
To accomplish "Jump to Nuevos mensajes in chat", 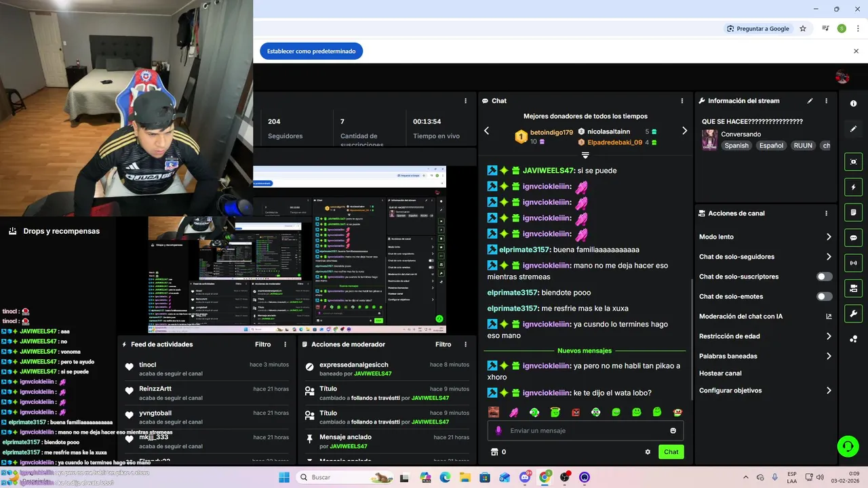I will pos(585,350).
